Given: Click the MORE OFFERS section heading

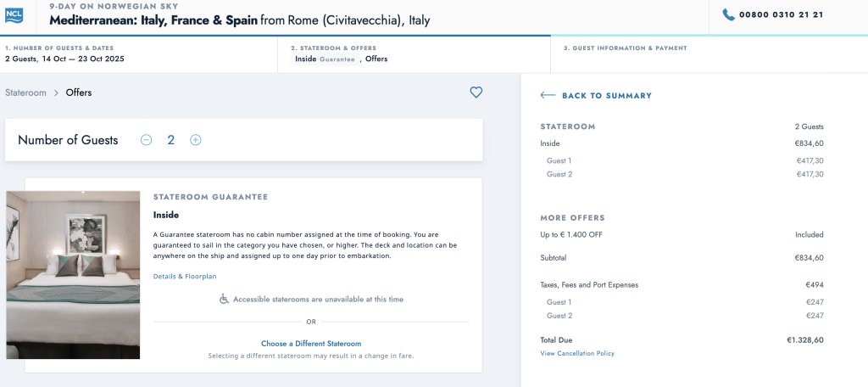Looking at the screenshot, I should point(572,218).
